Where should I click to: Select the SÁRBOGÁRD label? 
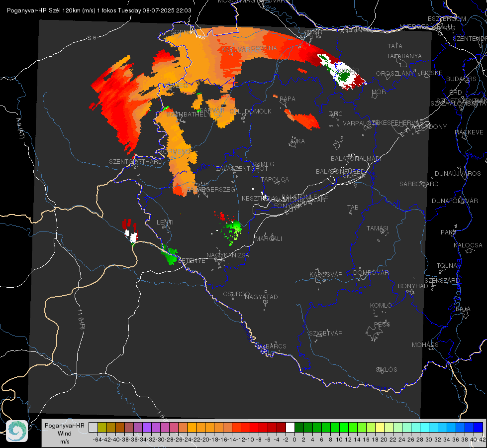click(x=419, y=184)
